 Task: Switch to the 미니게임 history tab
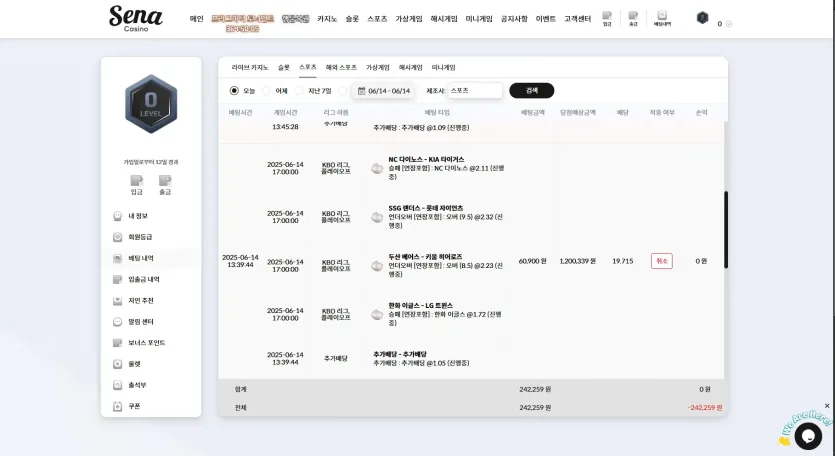[x=444, y=68]
